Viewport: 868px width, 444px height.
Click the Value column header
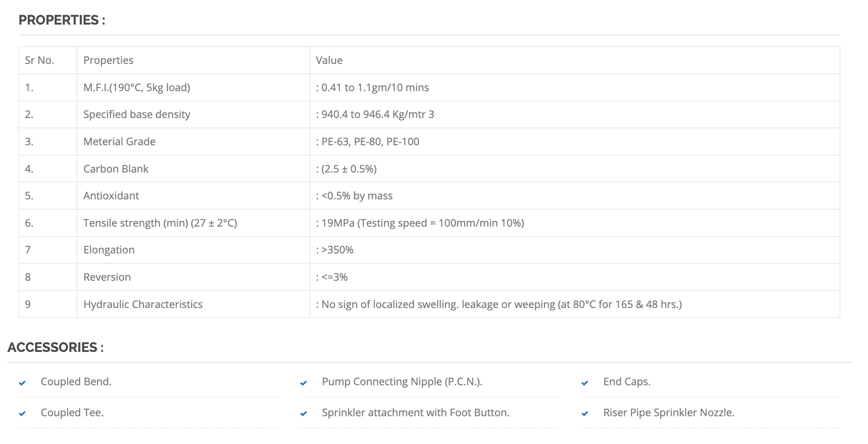(329, 60)
